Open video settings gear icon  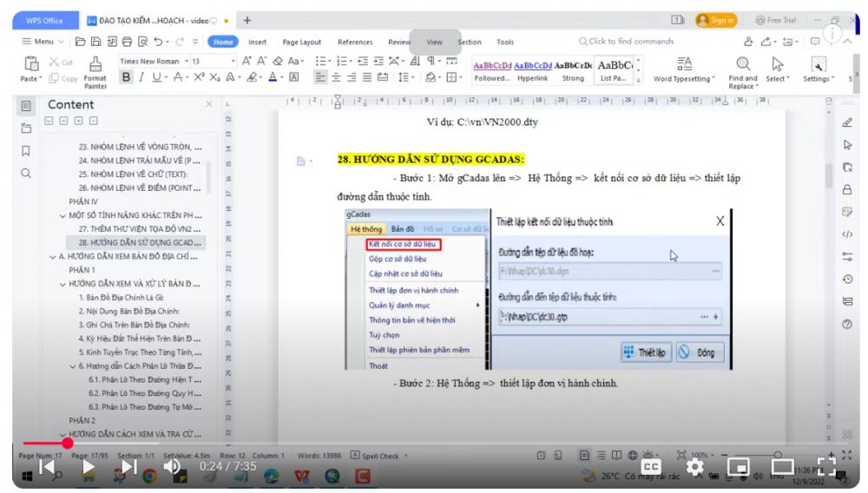point(694,467)
